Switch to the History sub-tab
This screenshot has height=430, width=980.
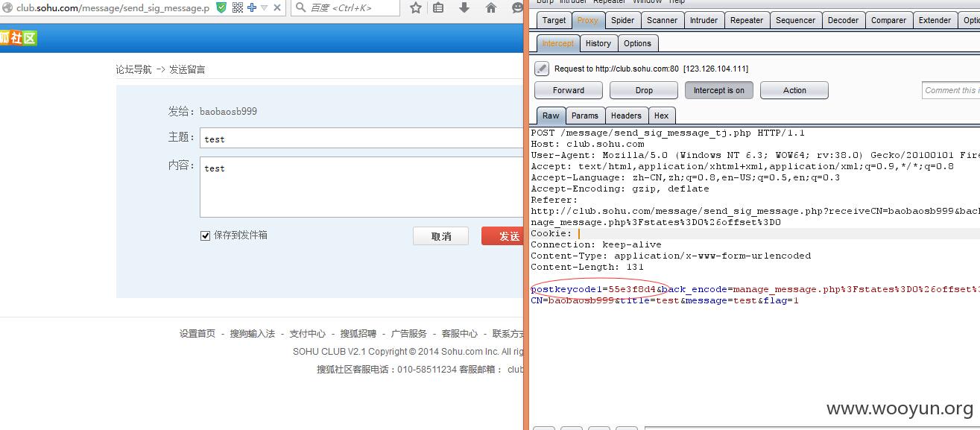[598, 43]
